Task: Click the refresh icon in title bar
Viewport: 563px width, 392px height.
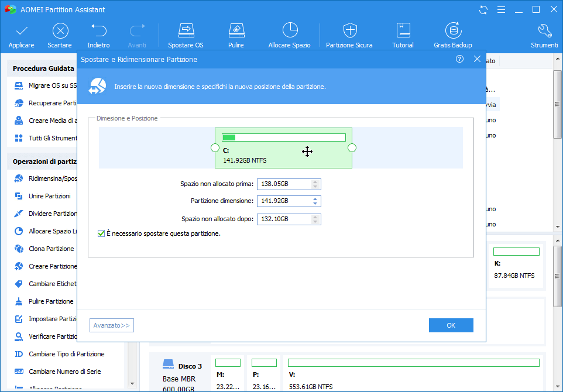Action: click(x=483, y=10)
